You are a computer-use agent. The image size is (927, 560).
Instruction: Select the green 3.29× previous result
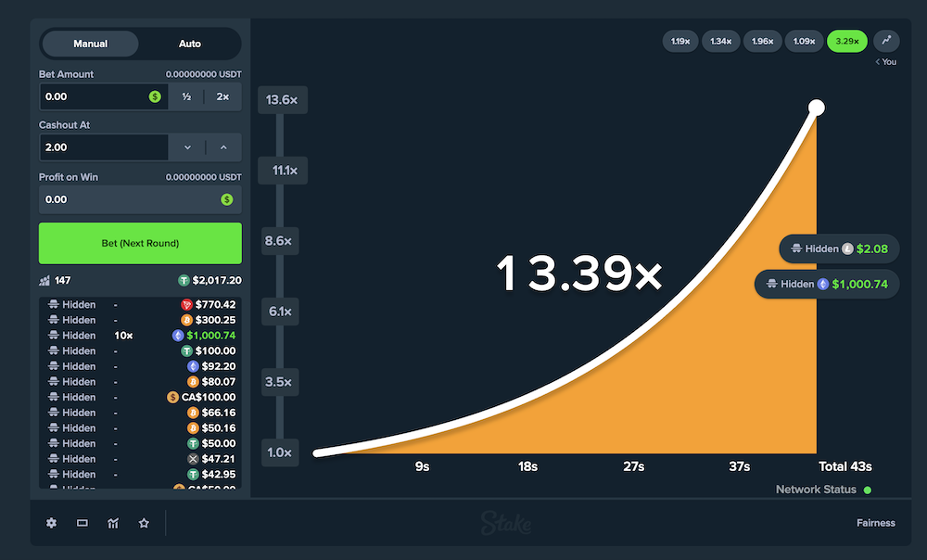pos(846,41)
